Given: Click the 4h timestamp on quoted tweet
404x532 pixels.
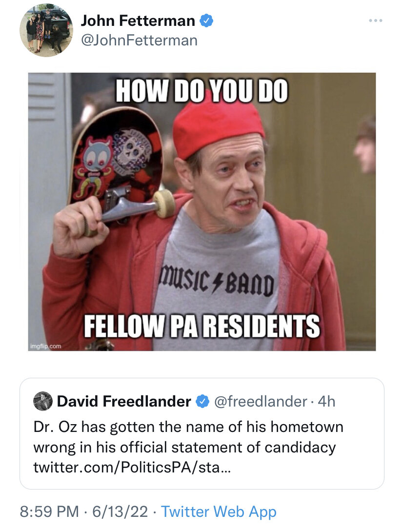Looking at the screenshot, I should coord(326,401).
